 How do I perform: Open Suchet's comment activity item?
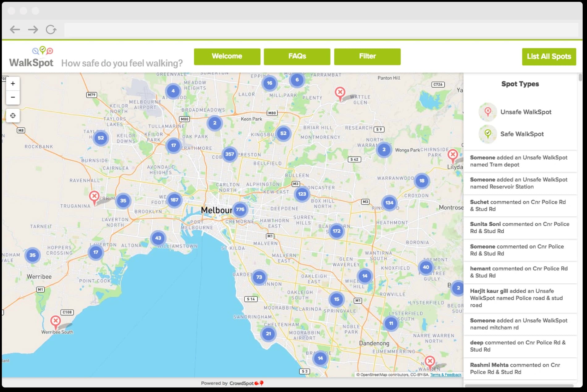pyautogui.click(x=520, y=206)
